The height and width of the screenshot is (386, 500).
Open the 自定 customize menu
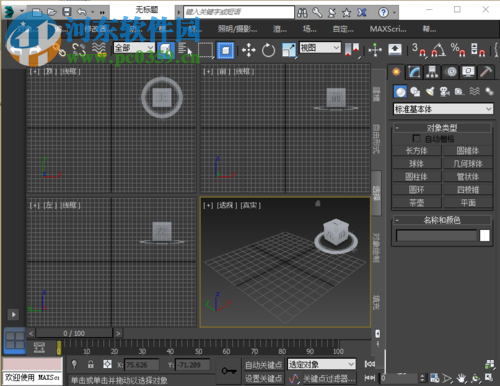(343, 29)
